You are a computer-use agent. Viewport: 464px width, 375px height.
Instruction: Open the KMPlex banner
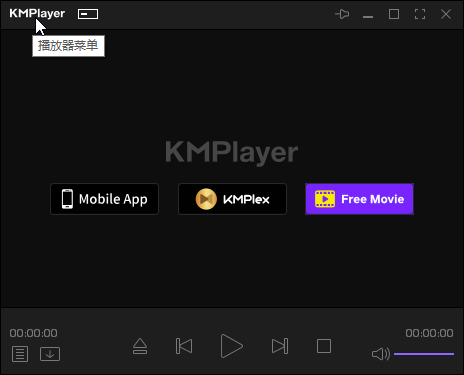click(232, 199)
